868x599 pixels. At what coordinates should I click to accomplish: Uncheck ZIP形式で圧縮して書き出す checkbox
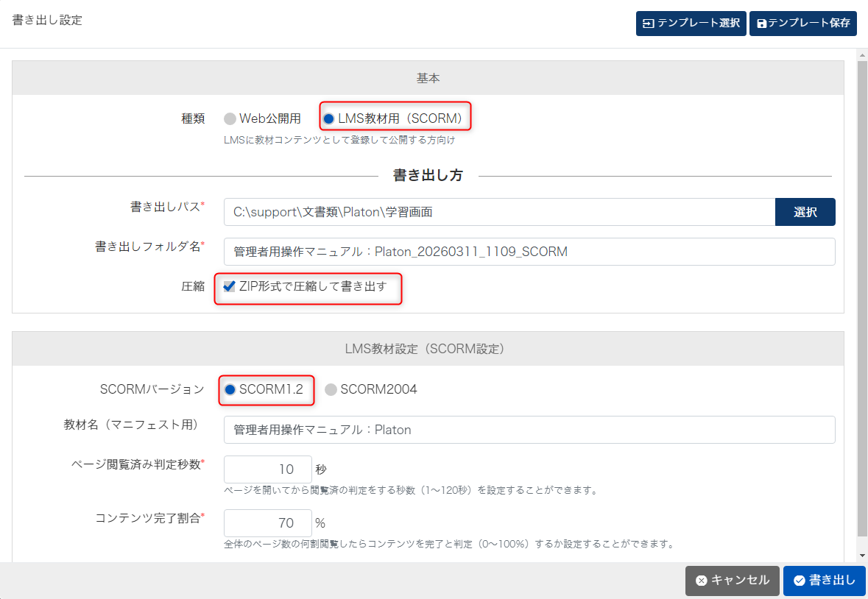(x=230, y=286)
